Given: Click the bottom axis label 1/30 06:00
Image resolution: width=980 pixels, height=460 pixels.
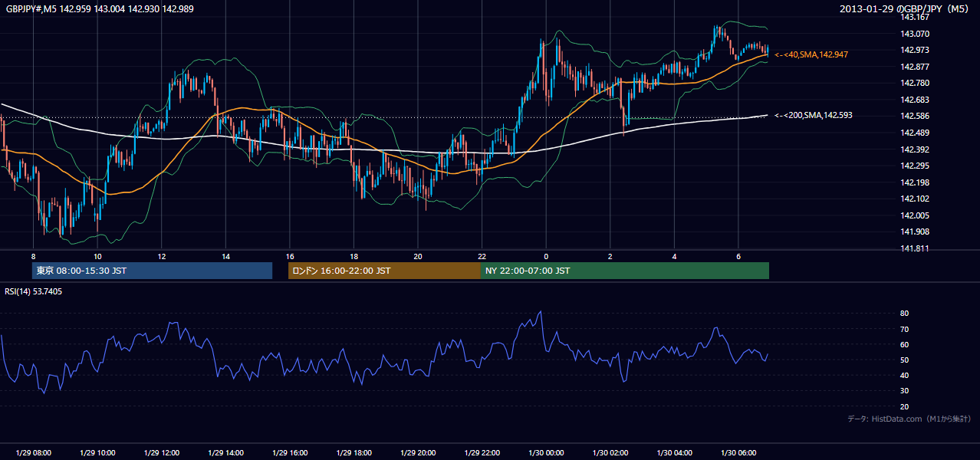Looking at the screenshot, I should click(738, 452).
